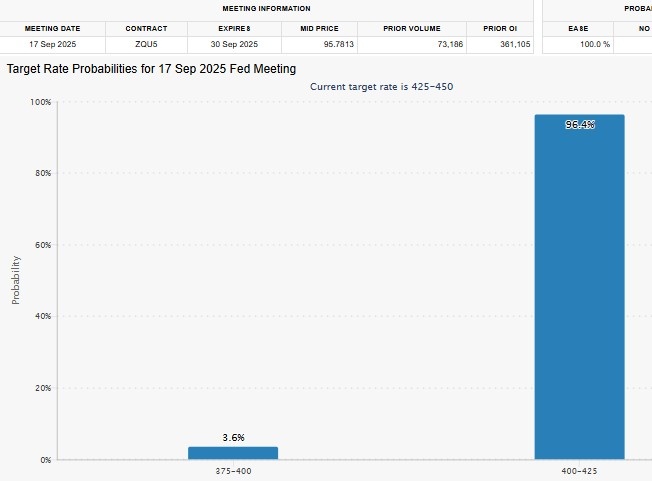Click the 95.7813 mid price value
The width and height of the screenshot is (652, 481).
click(x=338, y=44)
